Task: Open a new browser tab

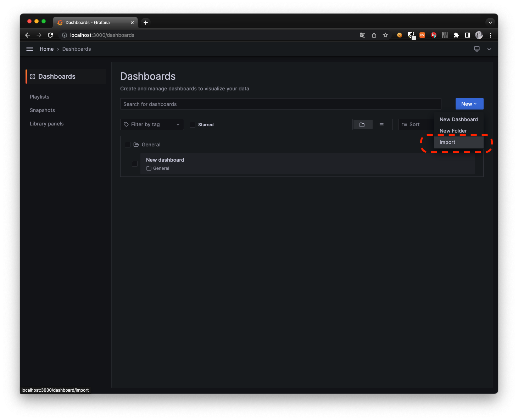Action: (x=146, y=22)
